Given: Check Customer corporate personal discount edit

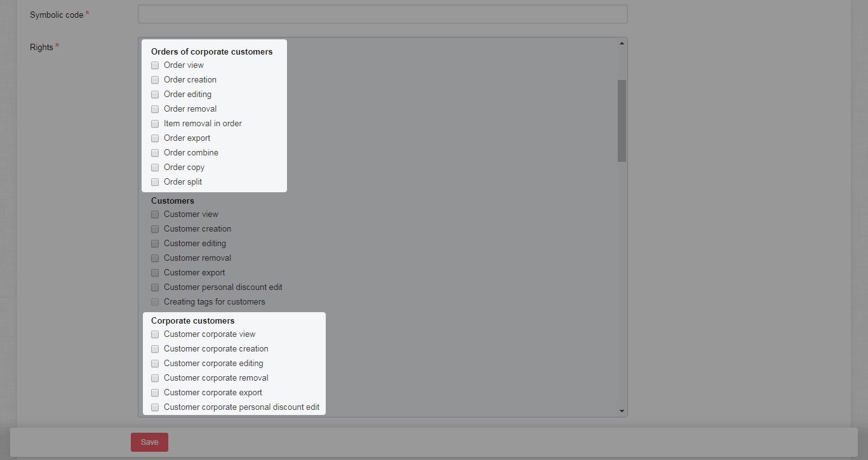Looking at the screenshot, I should coord(155,407).
